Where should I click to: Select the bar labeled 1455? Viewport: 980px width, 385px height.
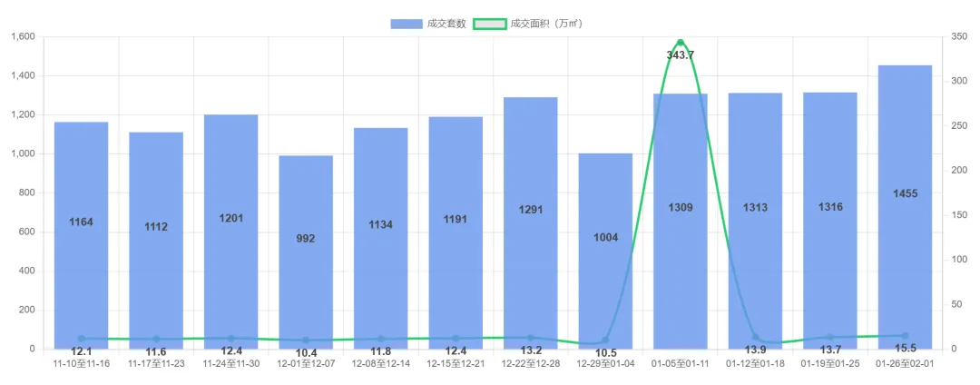click(905, 207)
